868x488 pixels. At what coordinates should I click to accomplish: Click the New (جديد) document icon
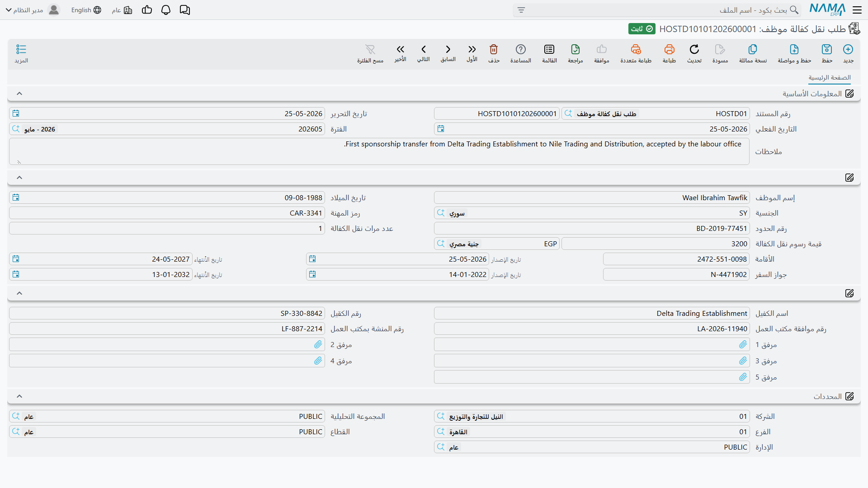tap(848, 49)
